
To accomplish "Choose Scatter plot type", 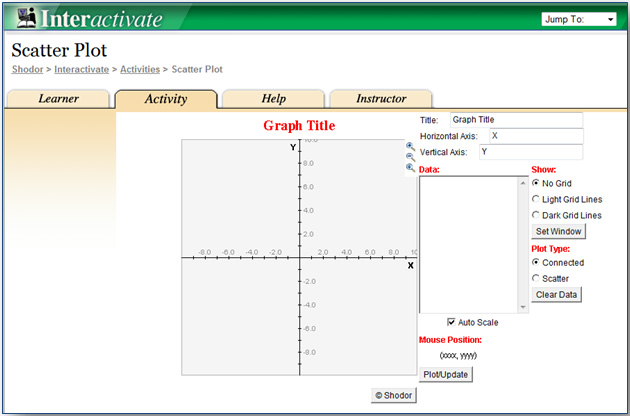I will point(536,278).
